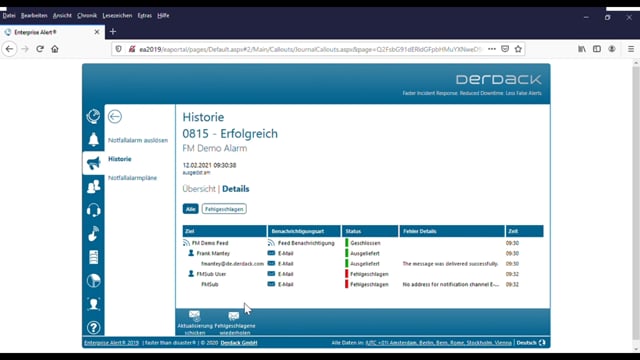Open the document list icon in the sidebar

pyautogui.click(x=93, y=257)
